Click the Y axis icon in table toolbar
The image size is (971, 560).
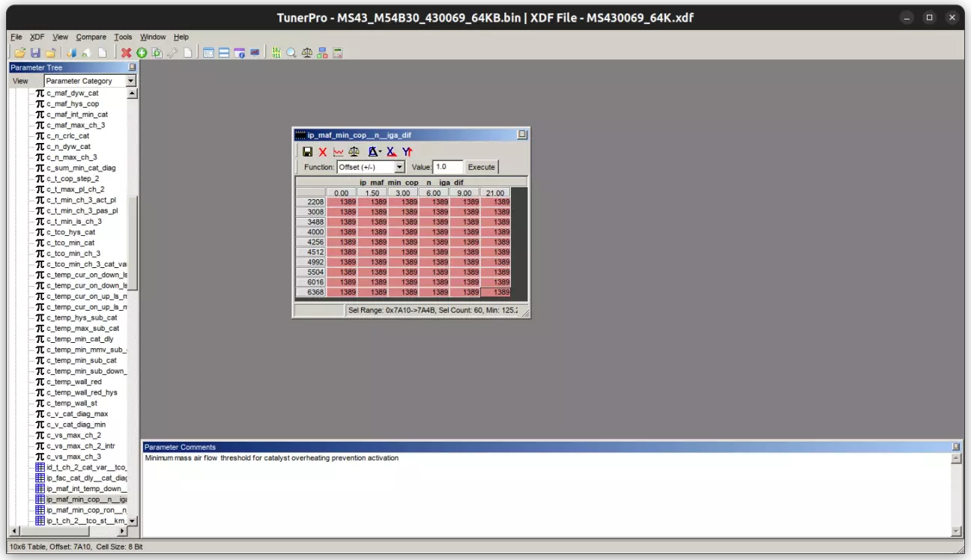click(x=407, y=152)
